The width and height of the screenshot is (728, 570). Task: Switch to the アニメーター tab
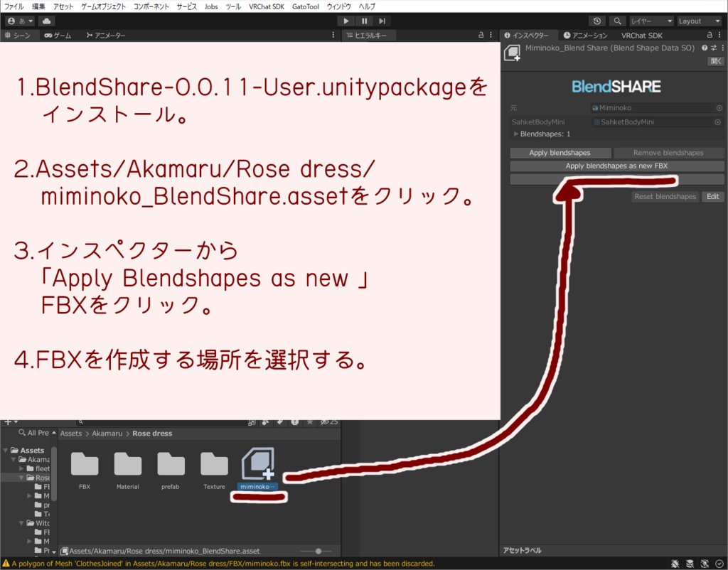[106, 36]
